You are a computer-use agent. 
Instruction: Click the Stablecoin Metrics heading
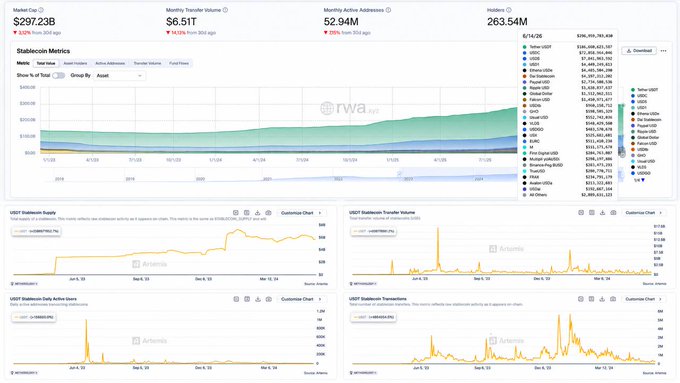[x=43, y=51]
